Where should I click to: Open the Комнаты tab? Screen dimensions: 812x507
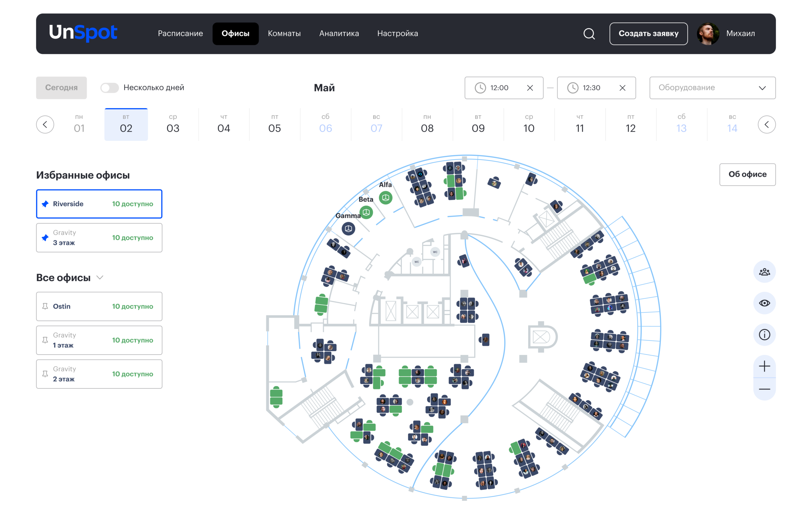coord(284,34)
